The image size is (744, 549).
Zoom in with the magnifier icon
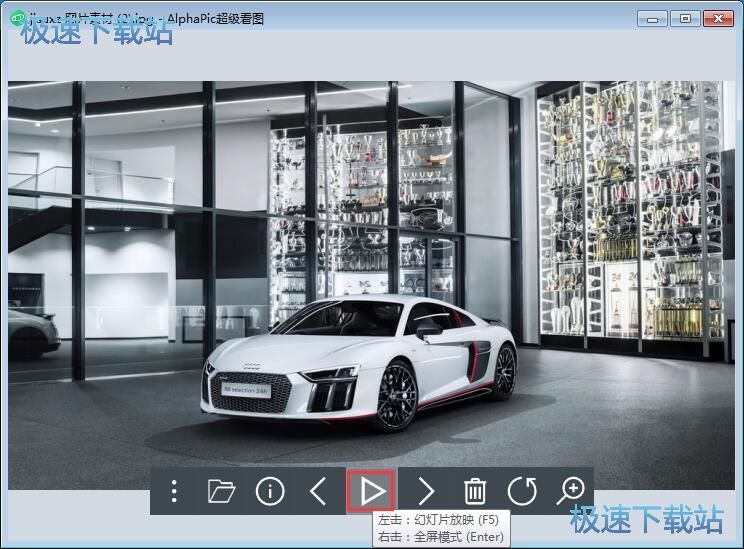point(570,491)
